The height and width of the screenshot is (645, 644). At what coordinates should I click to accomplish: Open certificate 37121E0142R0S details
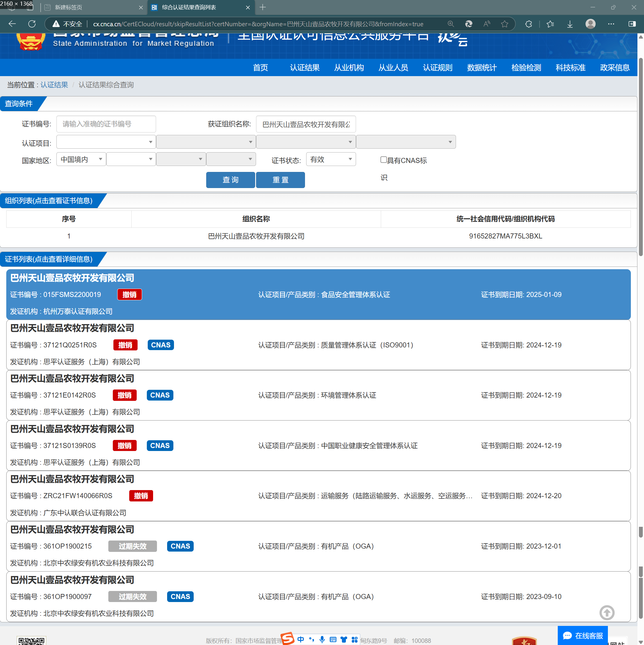point(318,395)
